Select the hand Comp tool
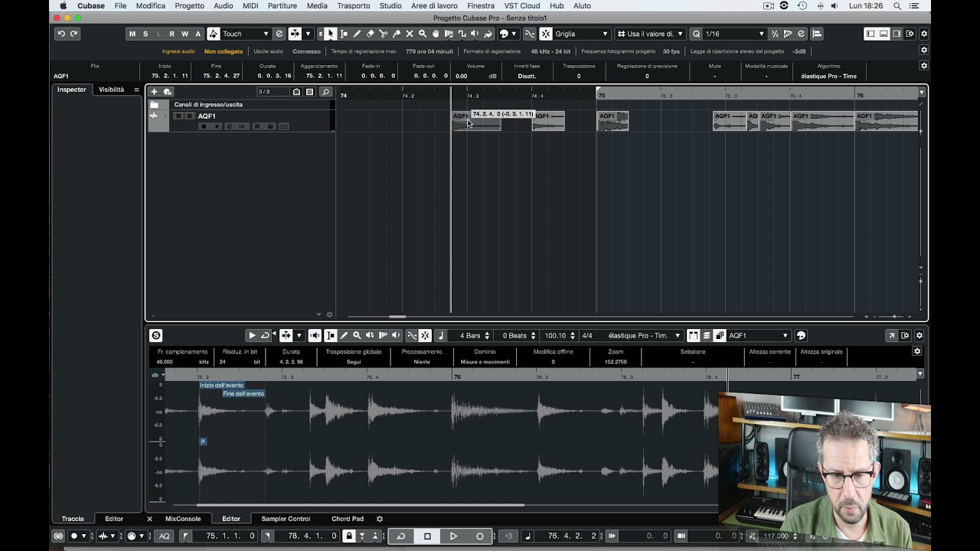 [436, 34]
